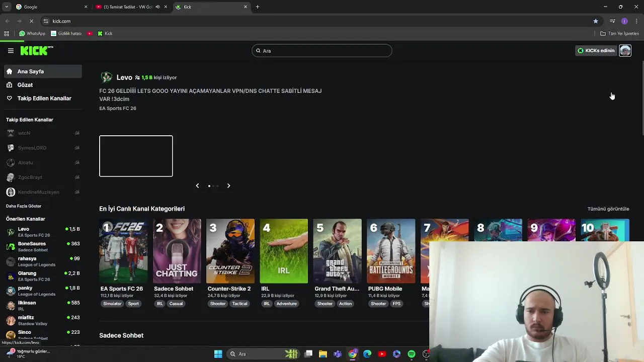Image resolution: width=644 pixels, height=362 pixels.
Task: Click the FPS tag under PUBG Mobile
Action: pos(396,304)
